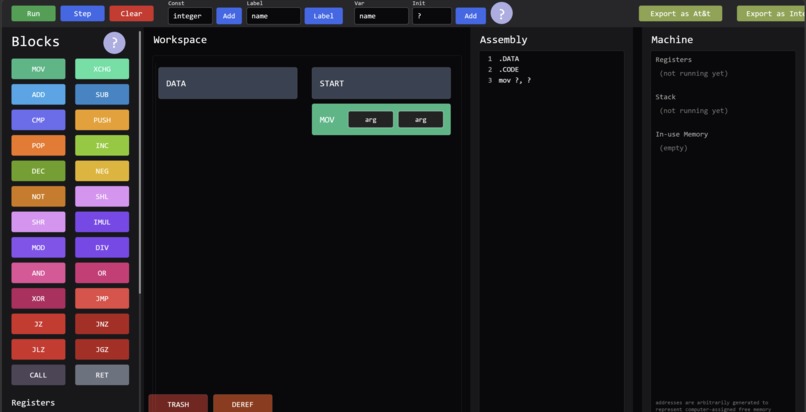The width and height of the screenshot is (806, 412).
Task: Select the OR block
Action: click(102, 273)
